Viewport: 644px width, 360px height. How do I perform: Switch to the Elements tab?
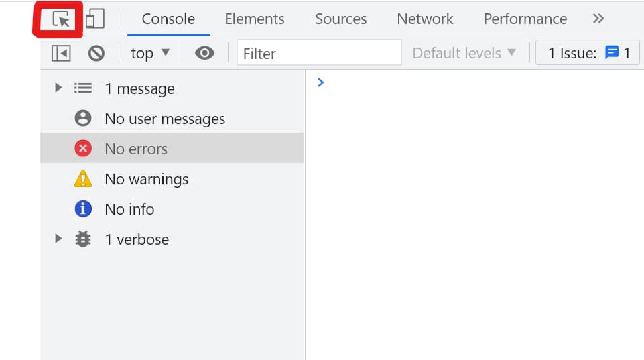tap(254, 19)
